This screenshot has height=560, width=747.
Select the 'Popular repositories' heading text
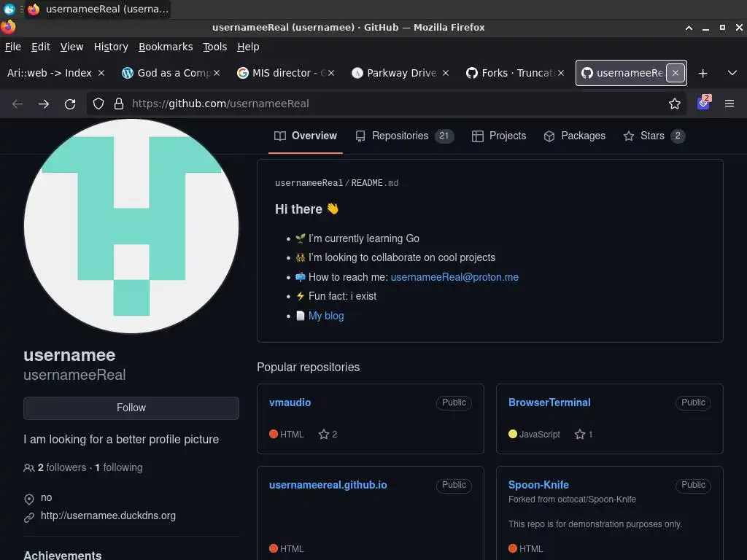(x=309, y=367)
